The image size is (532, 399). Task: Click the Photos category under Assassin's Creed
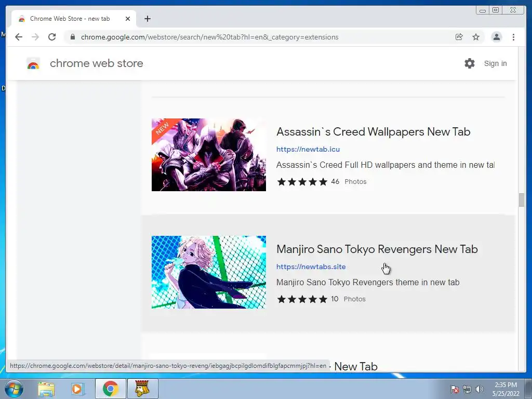coord(355,181)
